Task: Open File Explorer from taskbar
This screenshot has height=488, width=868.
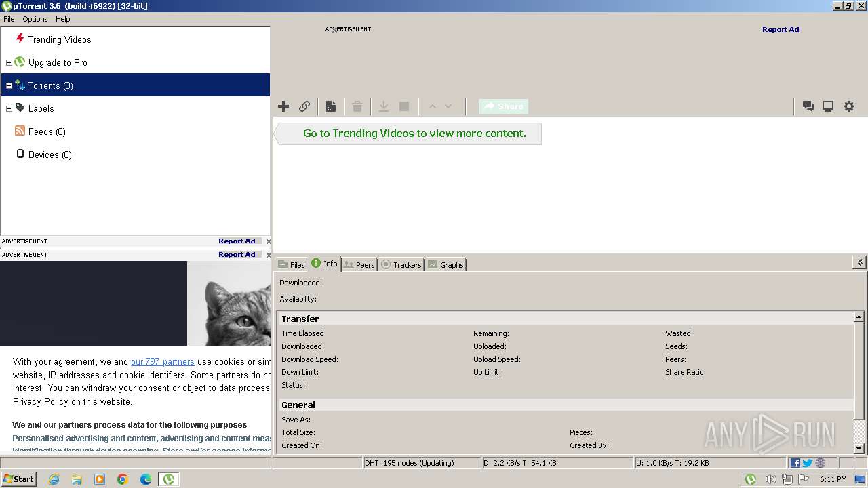Action: [77, 479]
